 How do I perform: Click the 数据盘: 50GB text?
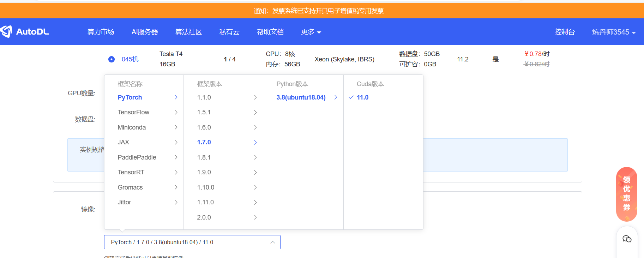[x=419, y=54]
